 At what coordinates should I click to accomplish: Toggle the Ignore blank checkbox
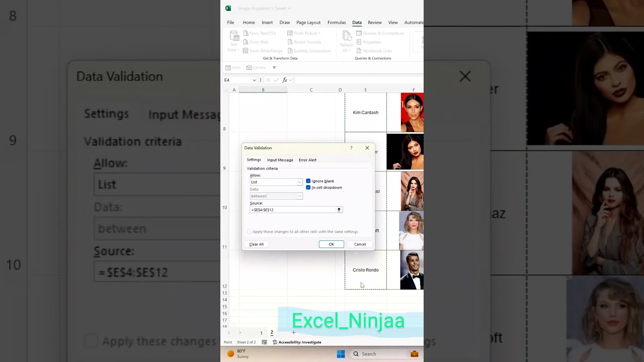point(308,181)
